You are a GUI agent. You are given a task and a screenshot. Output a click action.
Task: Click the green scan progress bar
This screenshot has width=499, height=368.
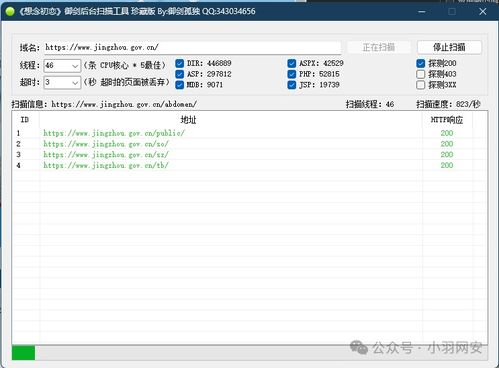click(x=23, y=353)
